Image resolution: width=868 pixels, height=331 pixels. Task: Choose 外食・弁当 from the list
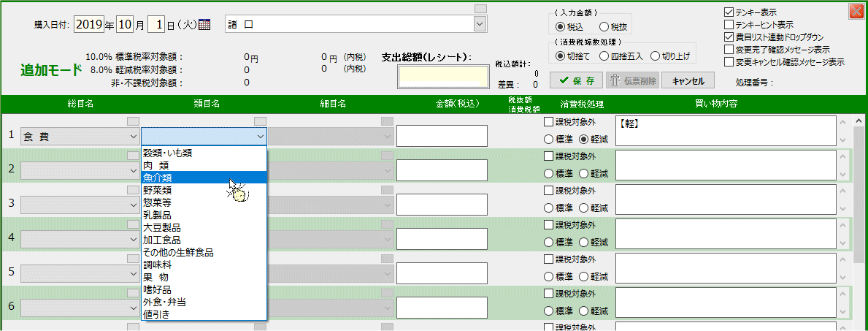[x=204, y=303]
